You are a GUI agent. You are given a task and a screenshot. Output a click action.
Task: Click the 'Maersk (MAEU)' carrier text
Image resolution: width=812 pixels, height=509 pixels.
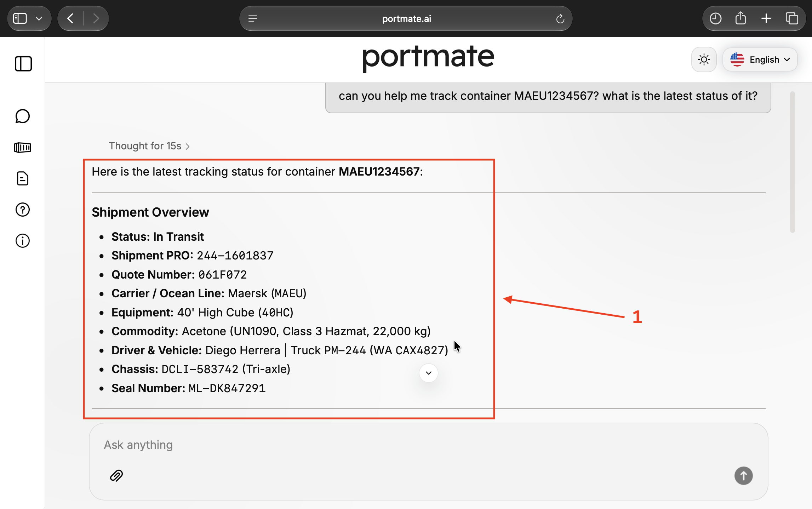point(267,293)
